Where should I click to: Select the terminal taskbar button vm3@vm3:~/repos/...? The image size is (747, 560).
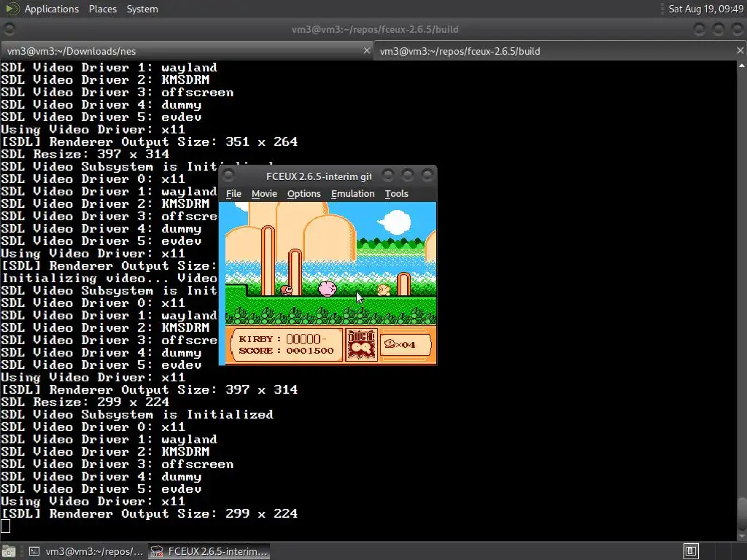pos(87,551)
